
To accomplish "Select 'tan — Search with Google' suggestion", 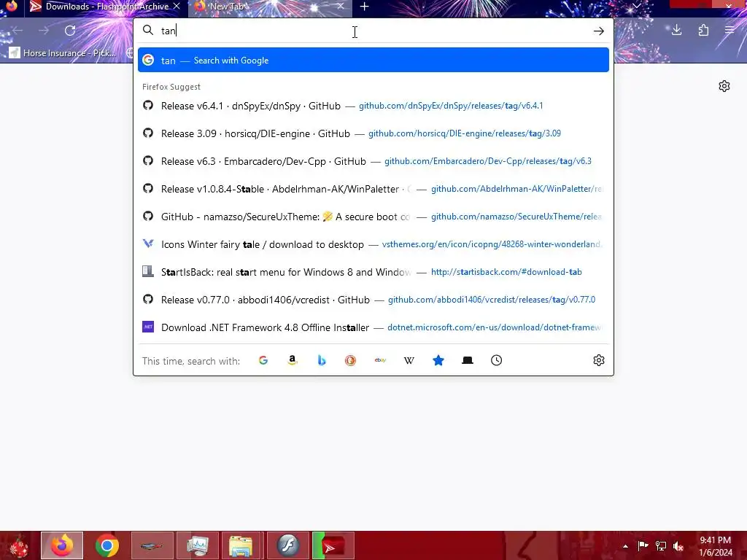I will 373,61.
